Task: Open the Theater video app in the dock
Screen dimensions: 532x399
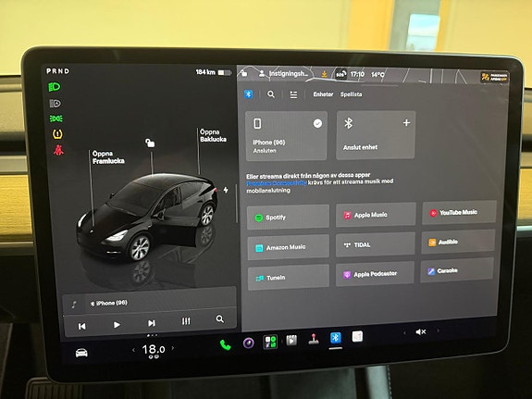Action: [x=291, y=340]
